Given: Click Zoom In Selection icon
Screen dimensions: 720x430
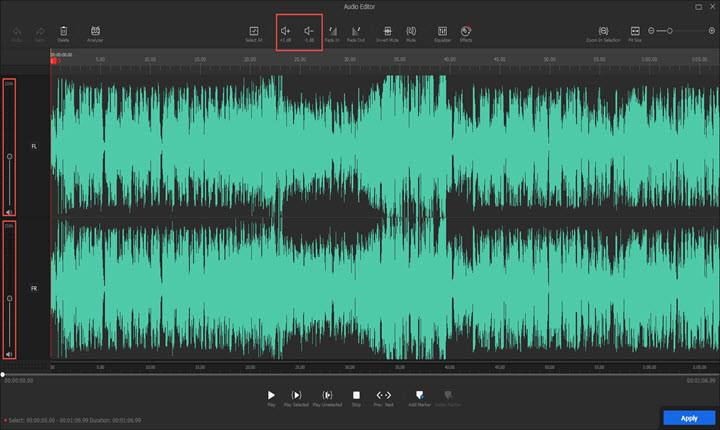Looking at the screenshot, I should (604, 32).
